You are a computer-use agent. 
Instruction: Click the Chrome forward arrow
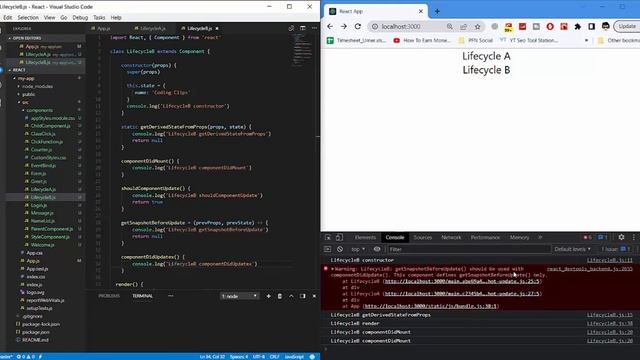[344, 27]
